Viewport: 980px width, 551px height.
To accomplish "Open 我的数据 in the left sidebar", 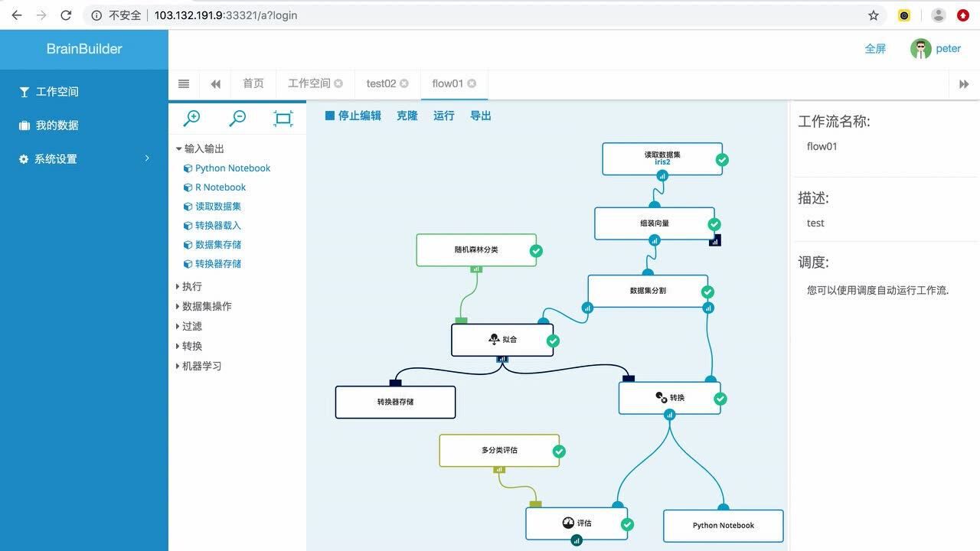I will click(84, 126).
